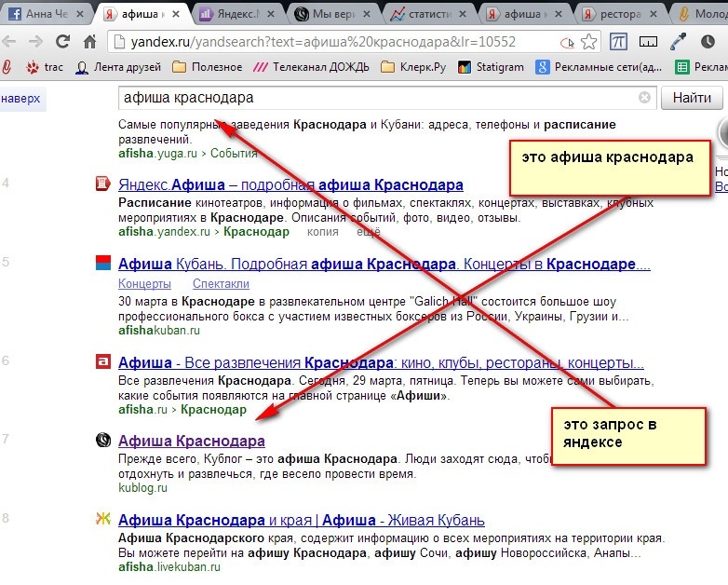Viewport: 728px width, 585px height.
Task: Select the eyedropper color picker extension
Action: [x=679, y=42]
